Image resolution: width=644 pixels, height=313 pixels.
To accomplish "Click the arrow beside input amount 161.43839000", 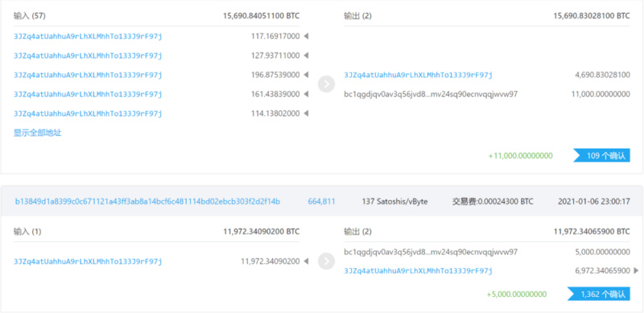I will [x=306, y=94].
